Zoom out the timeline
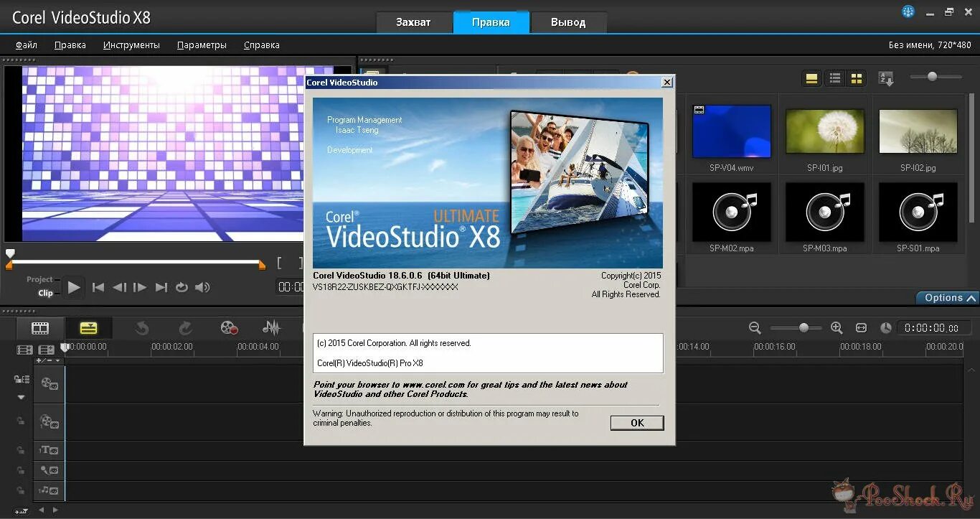Screen dimensions: 980x519 click(x=755, y=327)
